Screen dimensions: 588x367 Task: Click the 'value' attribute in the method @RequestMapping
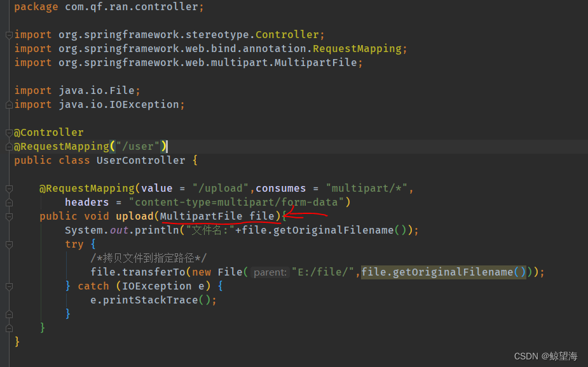click(157, 188)
